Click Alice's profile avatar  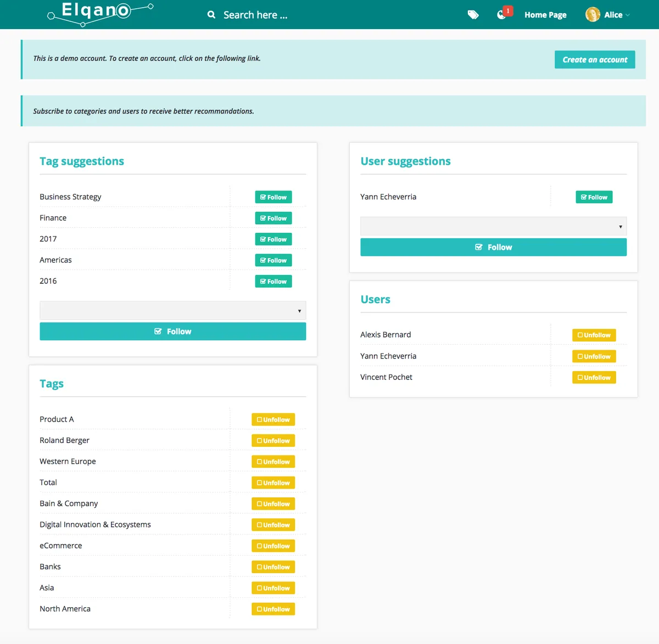593,15
